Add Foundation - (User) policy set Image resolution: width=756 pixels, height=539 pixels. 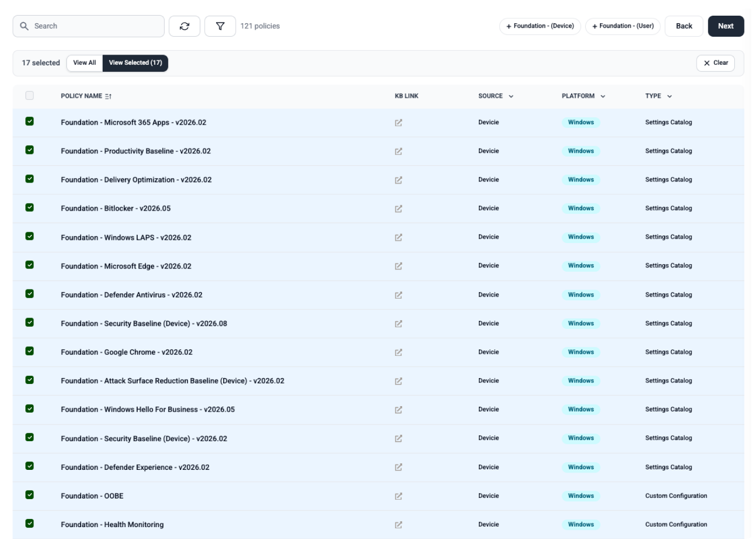[623, 26]
